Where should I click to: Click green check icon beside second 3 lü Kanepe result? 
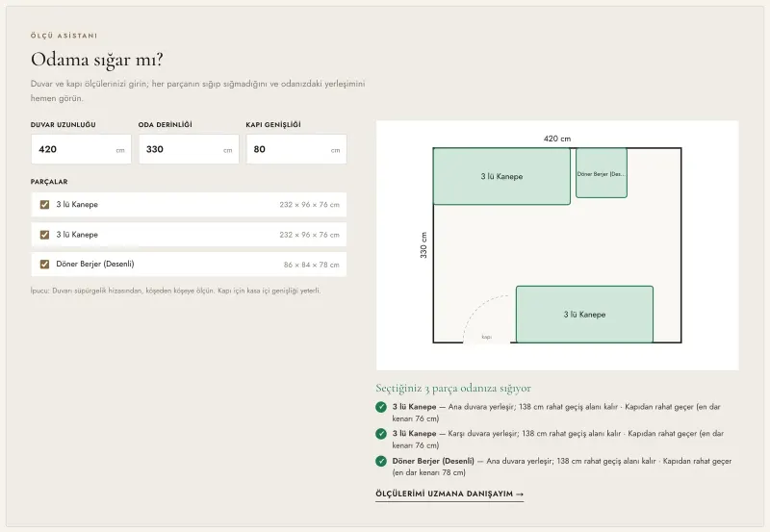[x=381, y=434]
